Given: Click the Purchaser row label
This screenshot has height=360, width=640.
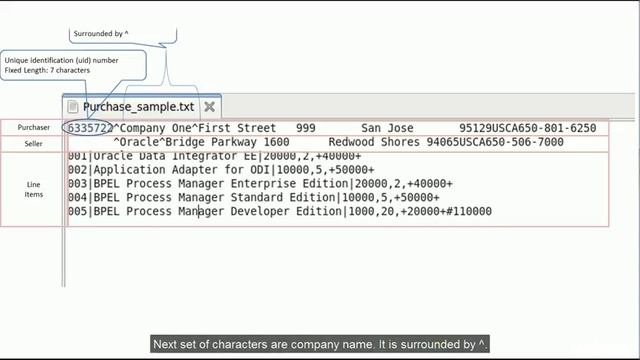Looking at the screenshot, I should pyautogui.click(x=33, y=127).
